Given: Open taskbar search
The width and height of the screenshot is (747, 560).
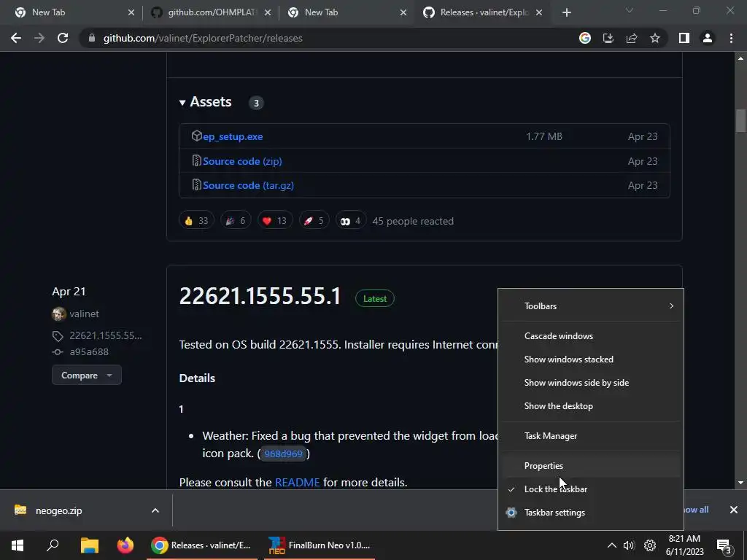Looking at the screenshot, I should click(53, 545).
